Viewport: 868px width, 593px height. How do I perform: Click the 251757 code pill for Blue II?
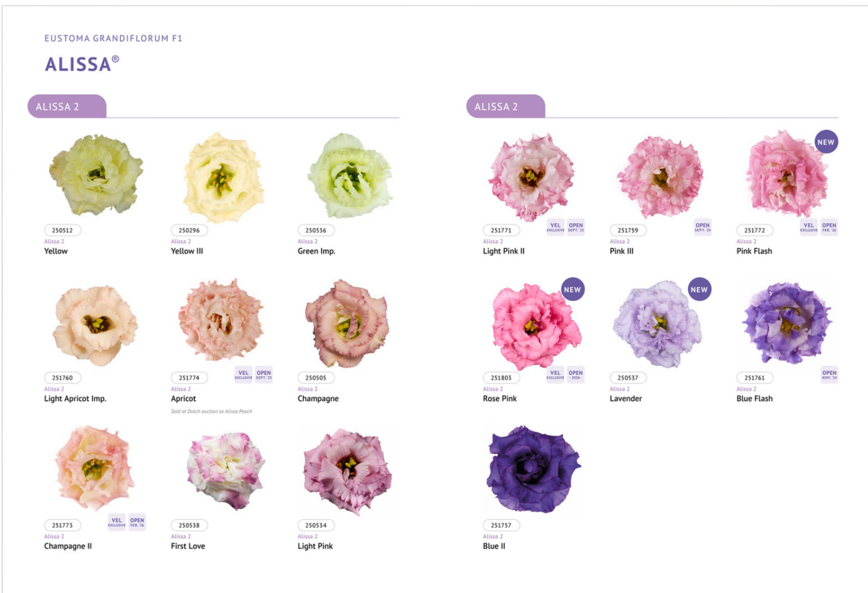click(x=501, y=525)
